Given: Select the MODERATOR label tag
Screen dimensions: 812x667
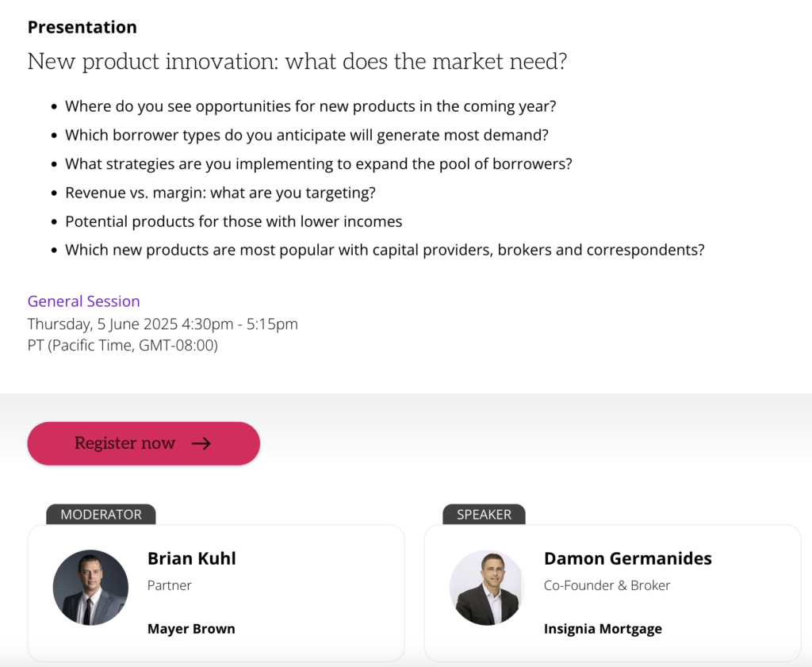Looking at the screenshot, I should pyautogui.click(x=101, y=514).
